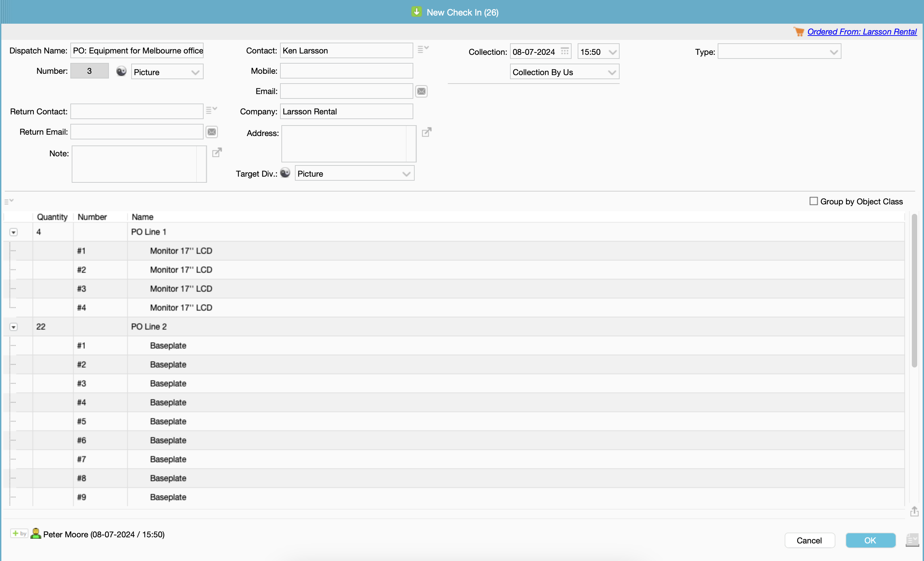Collapse the PO Line 2 group
The width and height of the screenshot is (924, 561).
click(14, 327)
